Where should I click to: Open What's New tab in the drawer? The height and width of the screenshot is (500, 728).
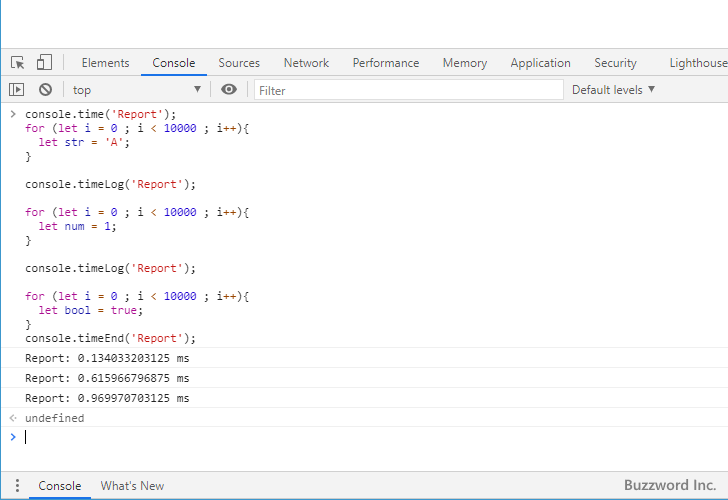132,486
